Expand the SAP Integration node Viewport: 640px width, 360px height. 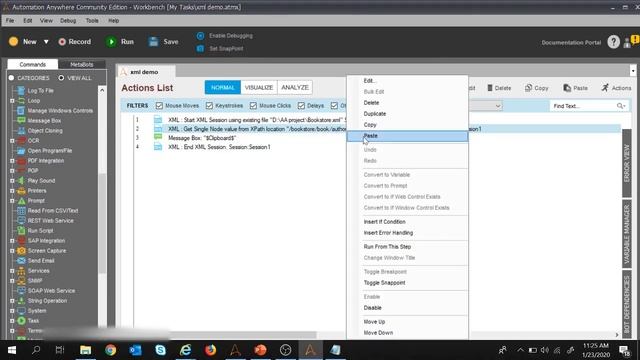coord(12,240)
